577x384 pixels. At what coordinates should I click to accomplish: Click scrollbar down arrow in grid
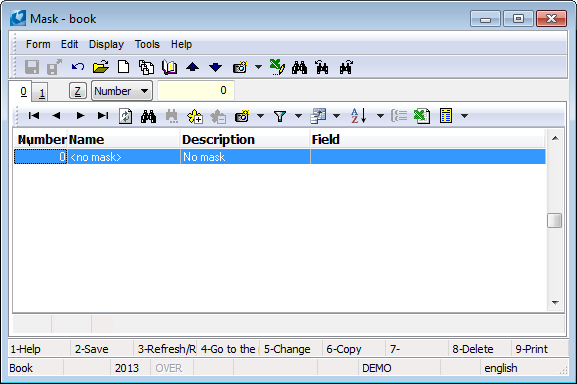[555, 303]
